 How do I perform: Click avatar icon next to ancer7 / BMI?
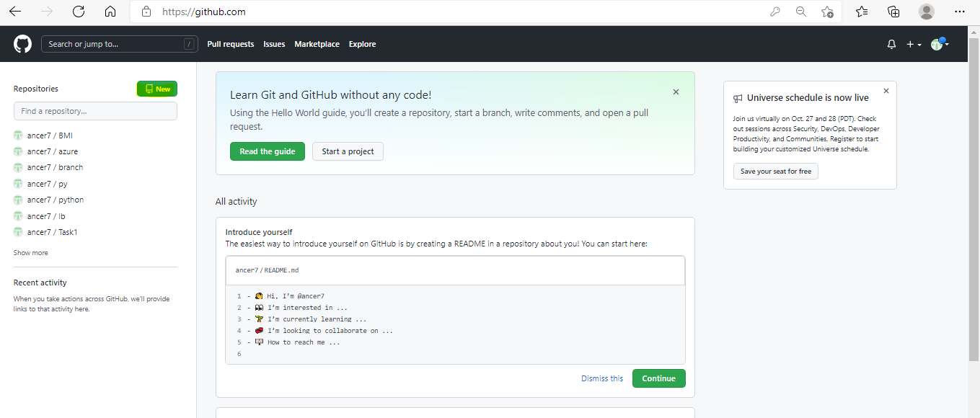tap(18, 135)
